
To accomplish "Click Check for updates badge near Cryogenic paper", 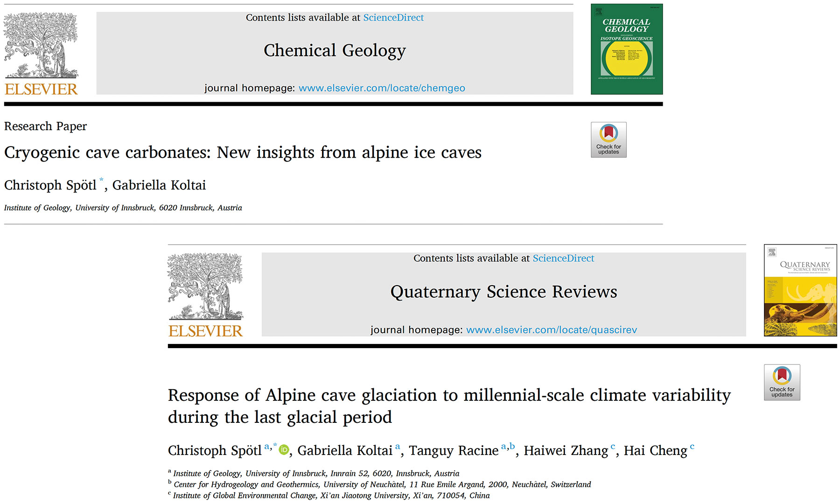I will pos(609,140).
